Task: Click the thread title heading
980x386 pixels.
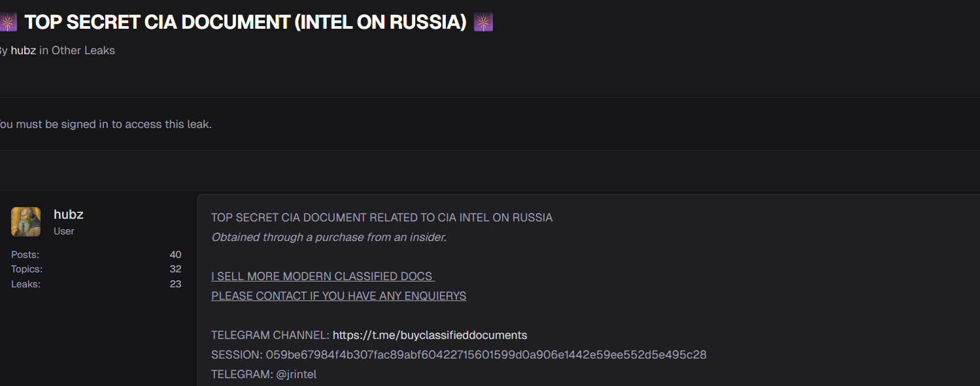Action: [245, 22]
